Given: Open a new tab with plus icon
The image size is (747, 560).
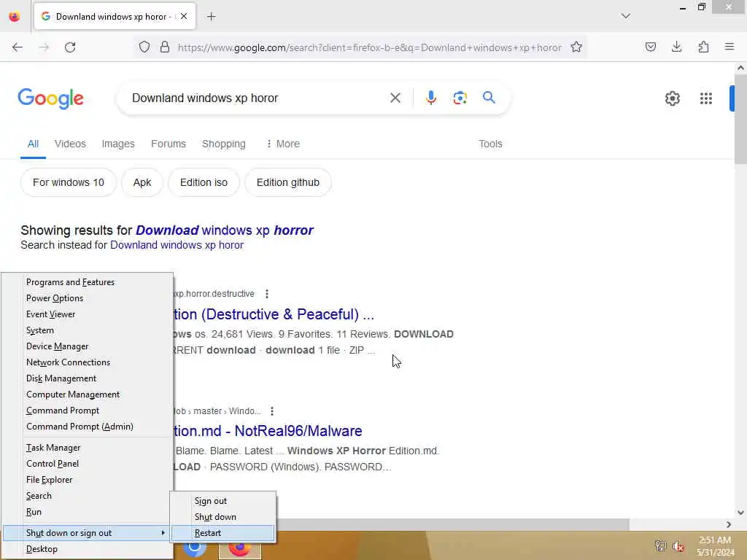Looking at the screenshot, I should pos(211,17).
